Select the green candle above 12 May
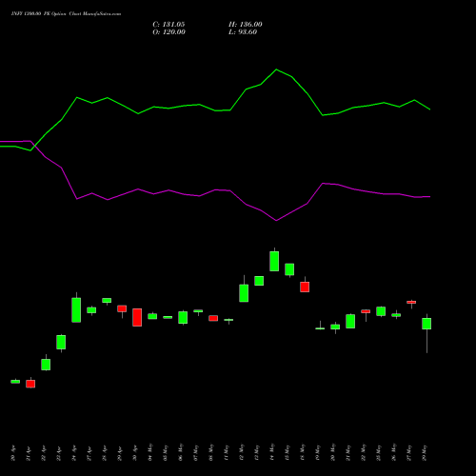Image resolution: width=476 pixels, height=476 pixels. pos(244,293)
